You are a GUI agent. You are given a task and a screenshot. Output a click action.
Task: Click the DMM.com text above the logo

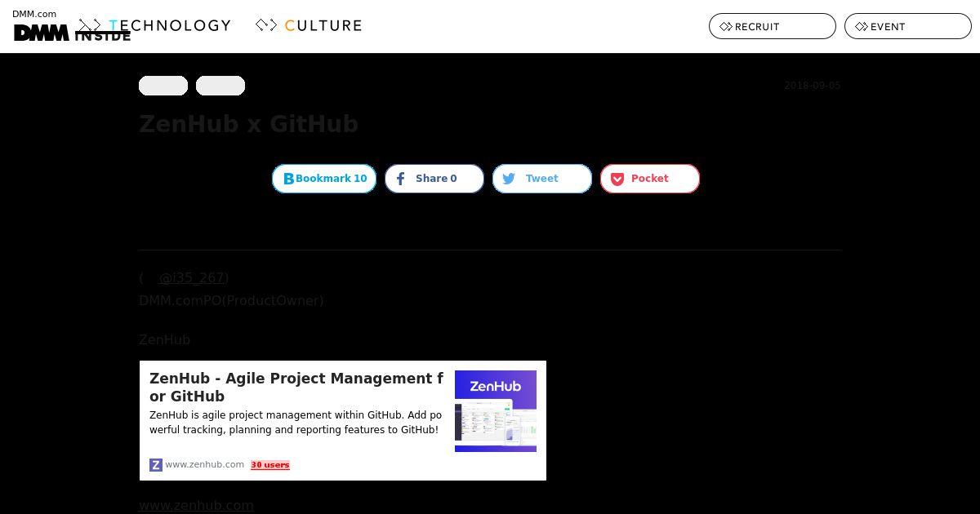[34, 14]
